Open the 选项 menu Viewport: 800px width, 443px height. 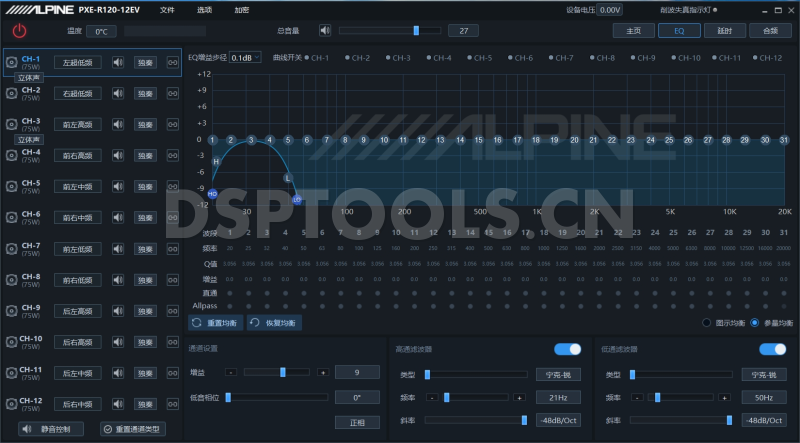(205, 10)
